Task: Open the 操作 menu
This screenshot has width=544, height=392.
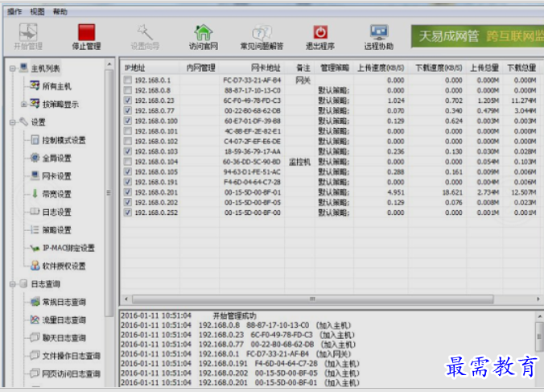Action: tap(14, 11)
